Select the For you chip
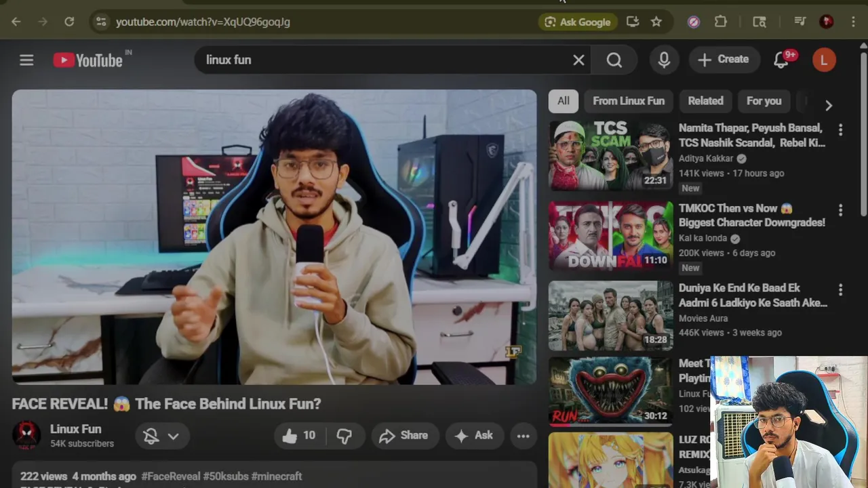The height and width of the screenshot is (488, 868). pos(764,101)
